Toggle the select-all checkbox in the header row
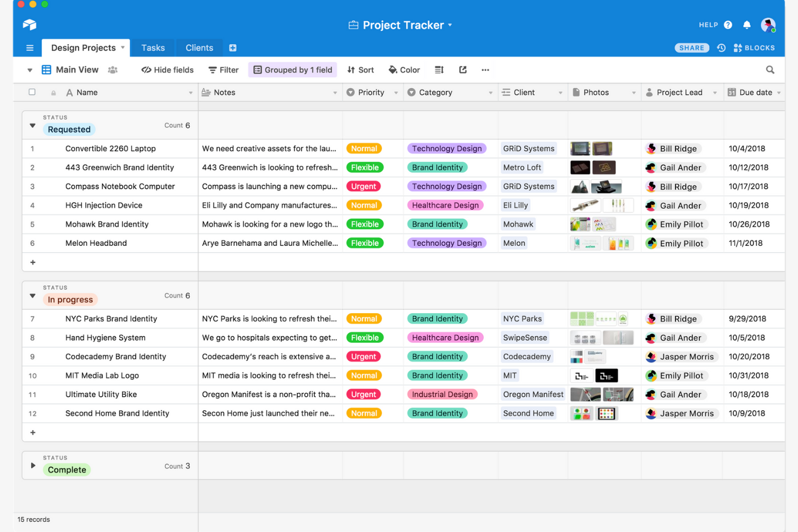The height and width of the screenshot is (532, 798). tap(32, 92)
